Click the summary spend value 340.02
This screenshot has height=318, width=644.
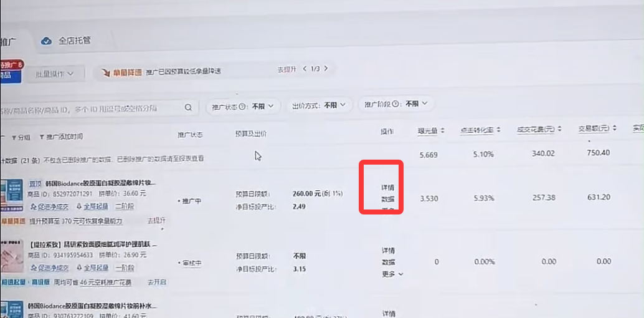(544, 154)
